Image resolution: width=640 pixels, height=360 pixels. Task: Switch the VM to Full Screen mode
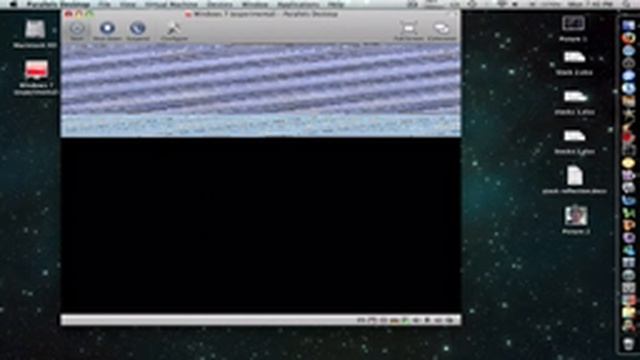tap(409, 30)
